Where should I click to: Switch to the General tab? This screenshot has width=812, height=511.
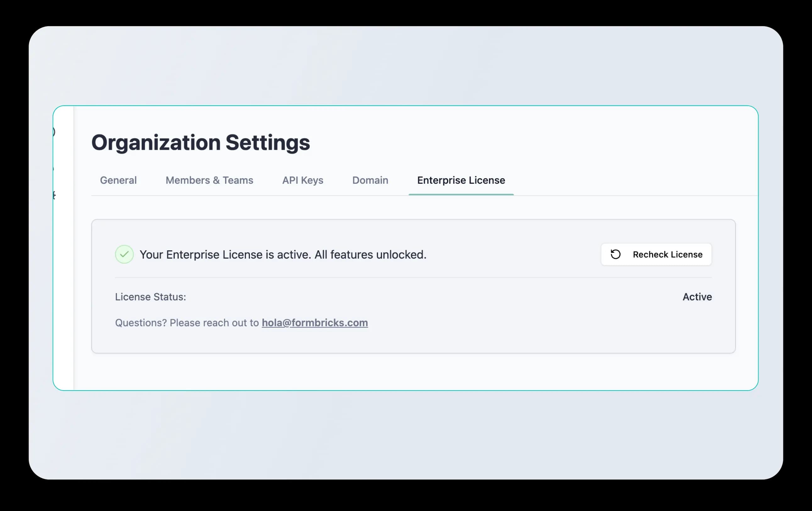[118, 180]
